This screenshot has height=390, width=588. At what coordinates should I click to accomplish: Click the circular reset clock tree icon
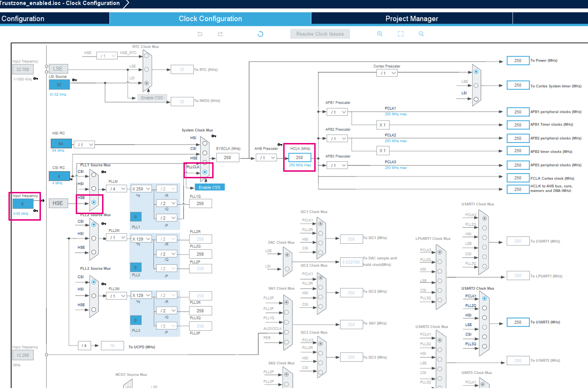pos(260,33)
